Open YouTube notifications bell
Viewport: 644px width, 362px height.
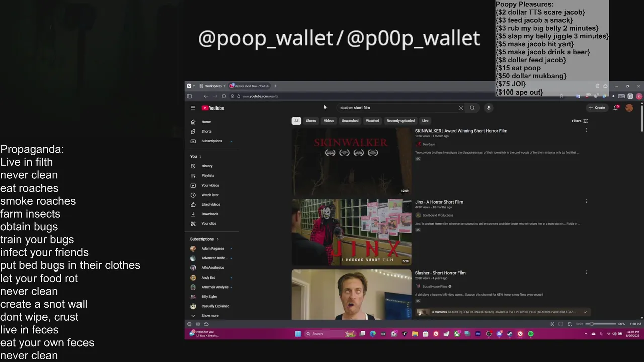pyautogui.click(x=616, y=108)
